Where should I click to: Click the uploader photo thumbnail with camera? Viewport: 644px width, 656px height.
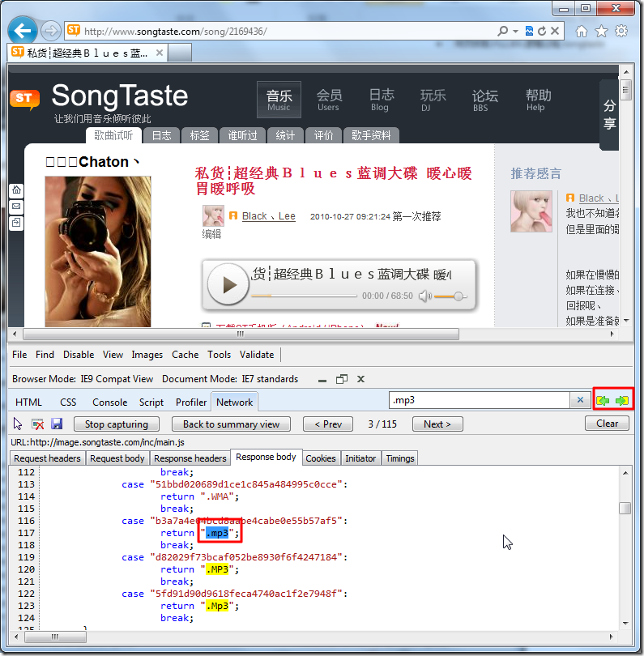point(98,251)
